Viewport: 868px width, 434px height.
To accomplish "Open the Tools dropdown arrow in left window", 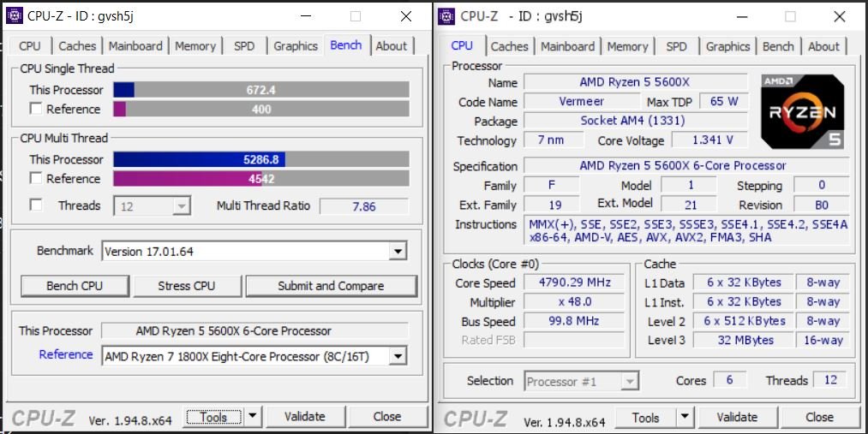I will point(253,416).
